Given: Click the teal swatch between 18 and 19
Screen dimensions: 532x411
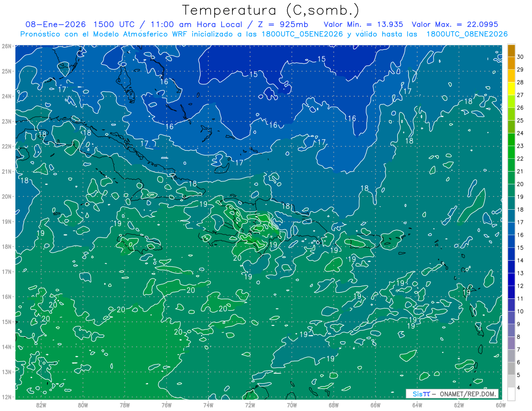Looking at the screenshot, I should [x=511, y=204].
